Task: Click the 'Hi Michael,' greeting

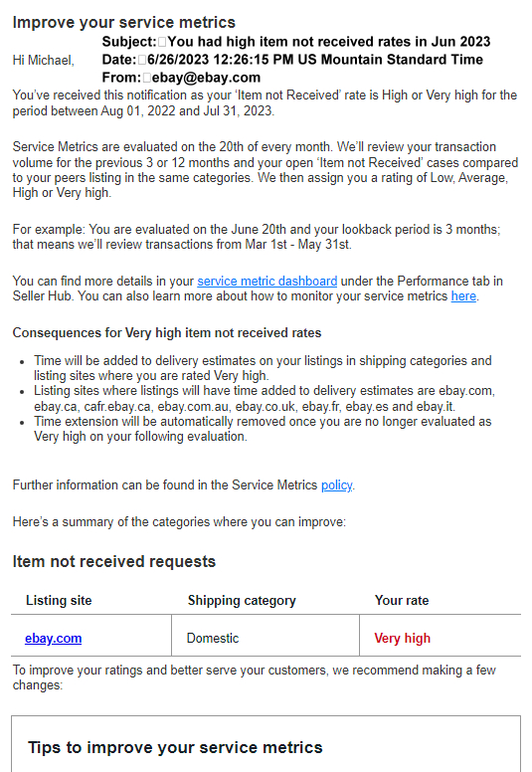Action: click(x=44, y=60)
